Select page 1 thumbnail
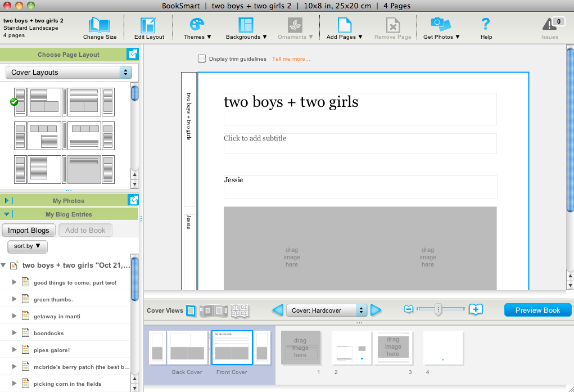The height and width of the screenshot is (392, 574). (301, 348)
